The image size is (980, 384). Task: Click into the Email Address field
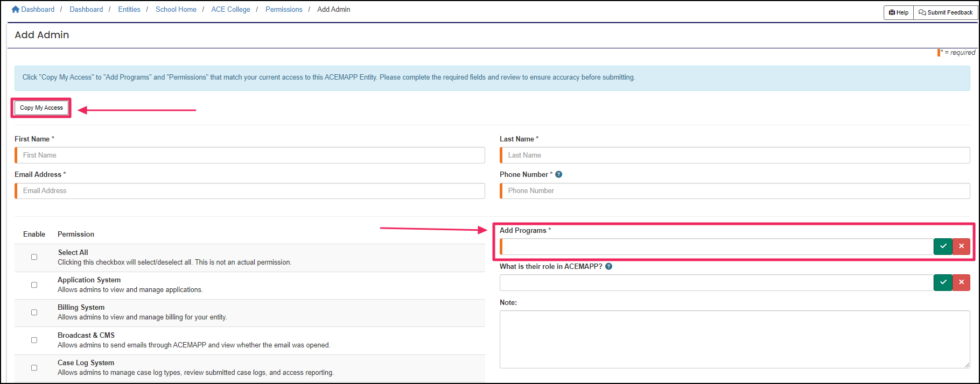point(250,191)
